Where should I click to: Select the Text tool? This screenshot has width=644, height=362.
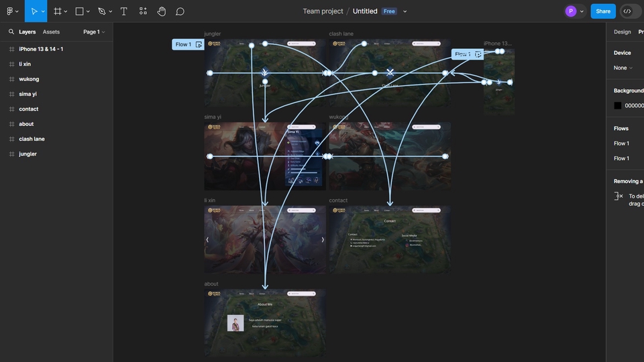[x=123, y=11]
